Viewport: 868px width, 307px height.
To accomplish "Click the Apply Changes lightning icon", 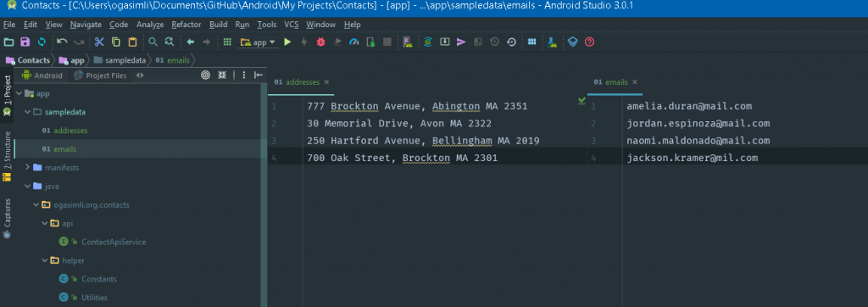I will [x=304, y=42].
